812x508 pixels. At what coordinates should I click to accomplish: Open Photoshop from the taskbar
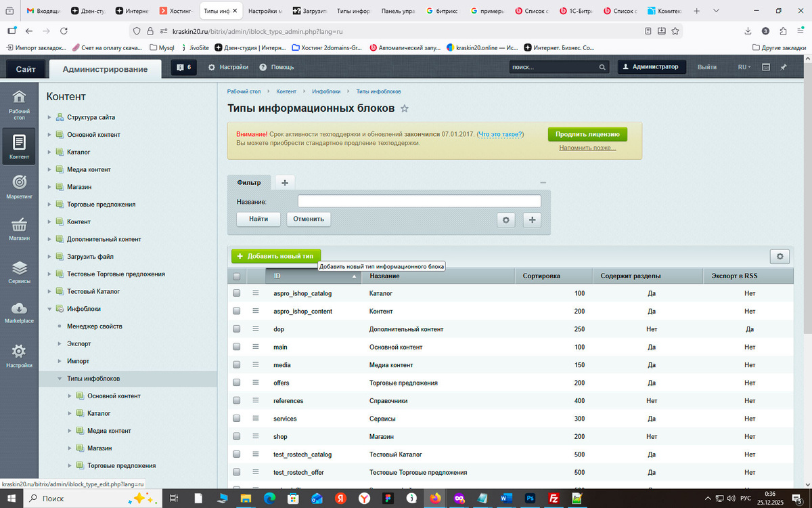point(530,499)
